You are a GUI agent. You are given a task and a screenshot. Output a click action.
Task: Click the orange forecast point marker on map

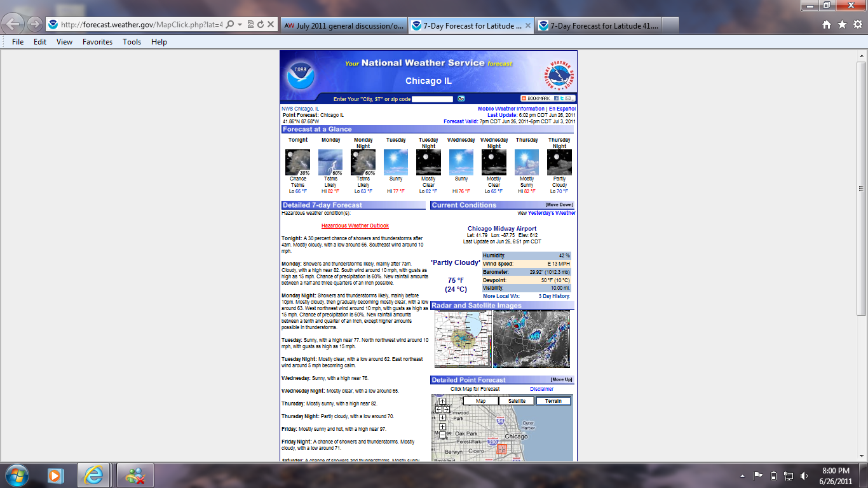tap(501, 449)
